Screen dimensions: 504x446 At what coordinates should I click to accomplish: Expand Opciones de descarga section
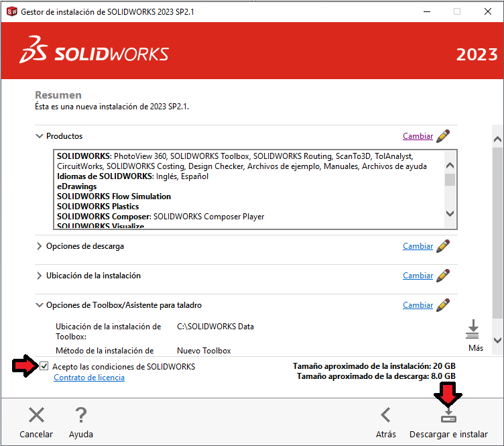[40, 246]
